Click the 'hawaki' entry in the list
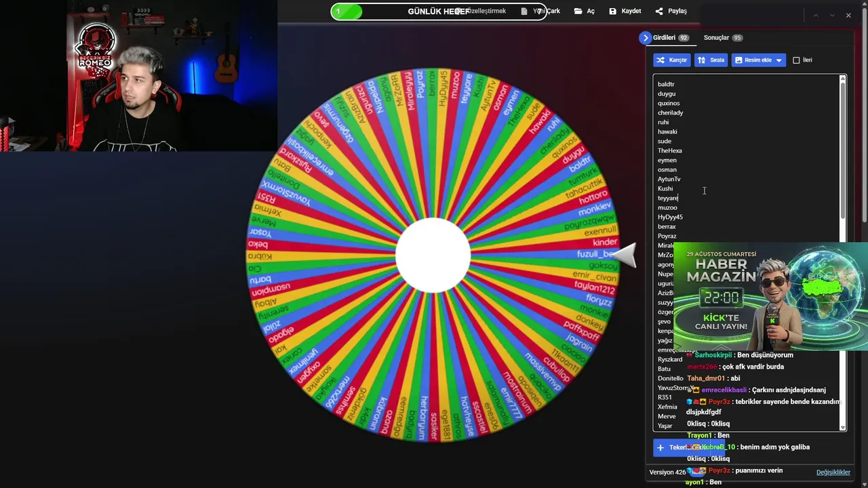Screen dimensions: 868x488 click(x=667, y=131)
